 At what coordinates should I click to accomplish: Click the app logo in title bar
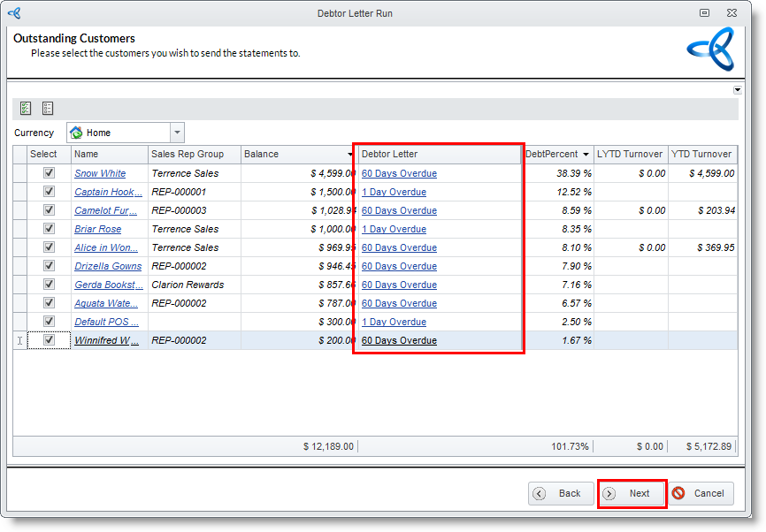click(x=13, y=13)
